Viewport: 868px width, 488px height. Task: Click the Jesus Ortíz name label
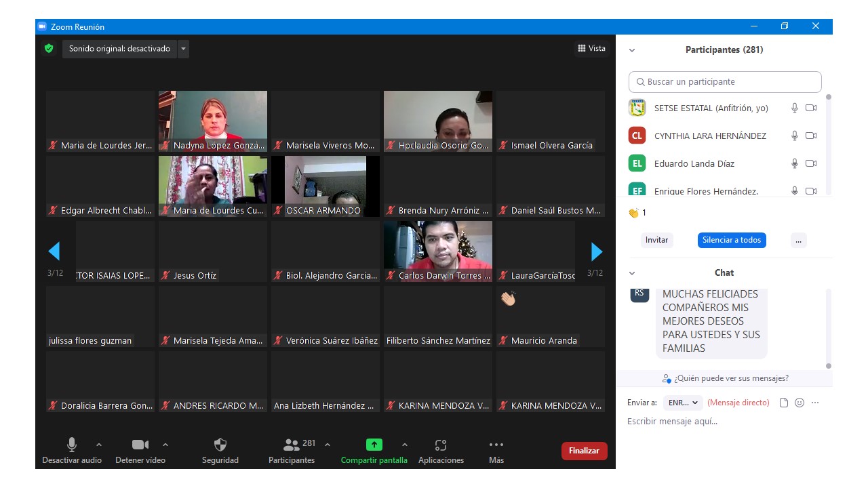(x=195, y=276)
